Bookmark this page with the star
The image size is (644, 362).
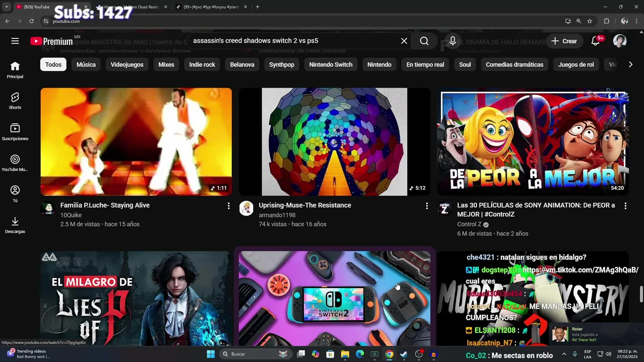[x=590, y=21]
